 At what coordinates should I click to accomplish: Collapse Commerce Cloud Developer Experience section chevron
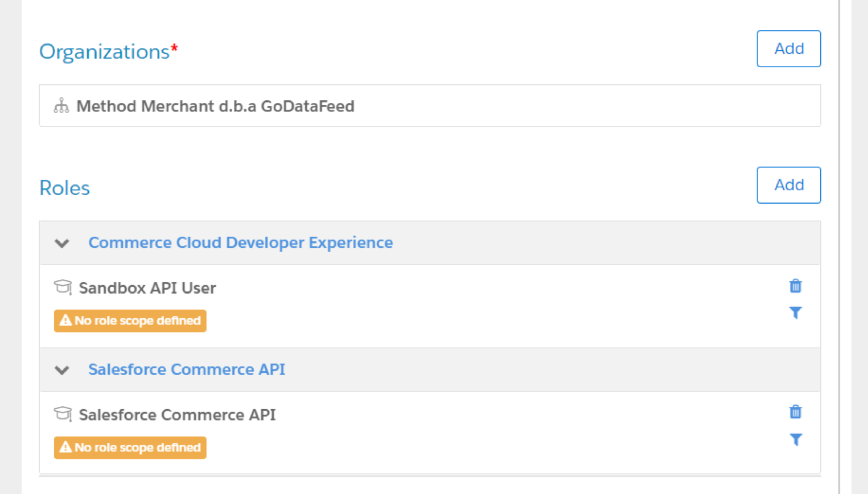(62, 244)
